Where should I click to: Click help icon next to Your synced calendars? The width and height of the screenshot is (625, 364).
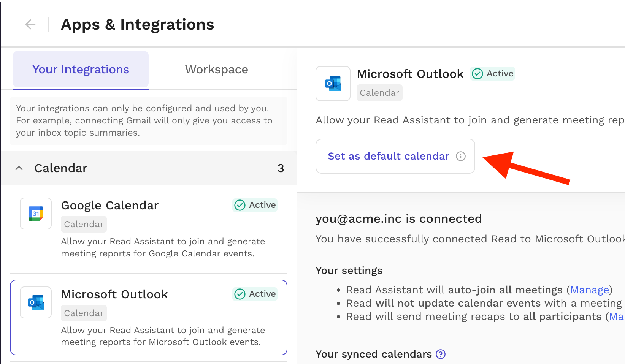(441, 354)
